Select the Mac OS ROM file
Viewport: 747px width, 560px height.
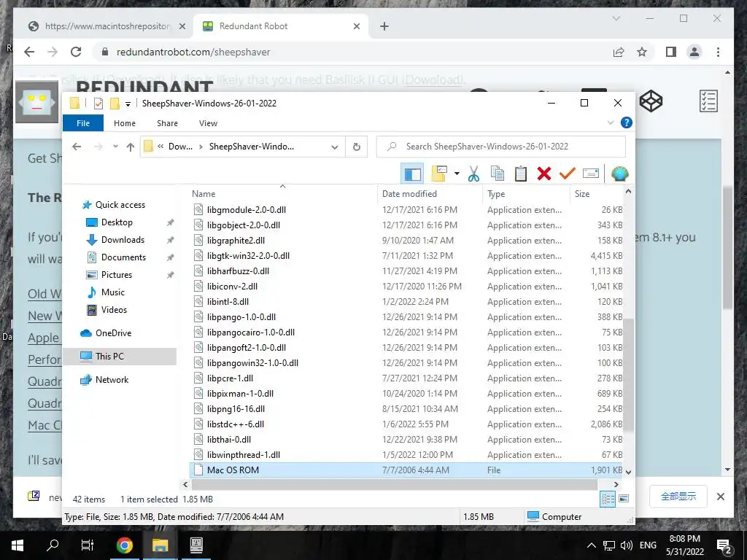(406, 470)
